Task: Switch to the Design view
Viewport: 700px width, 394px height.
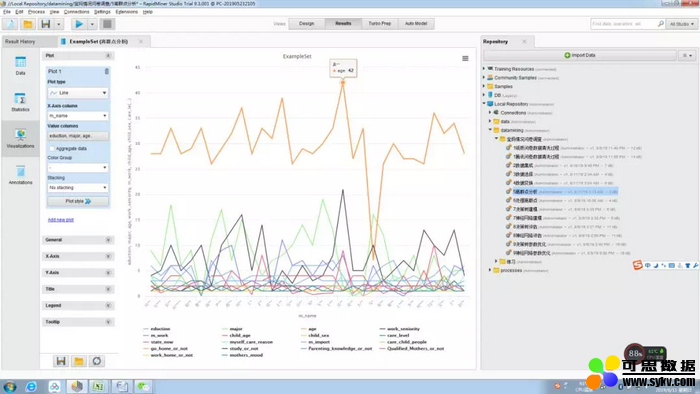Action: tap(306, 24)
